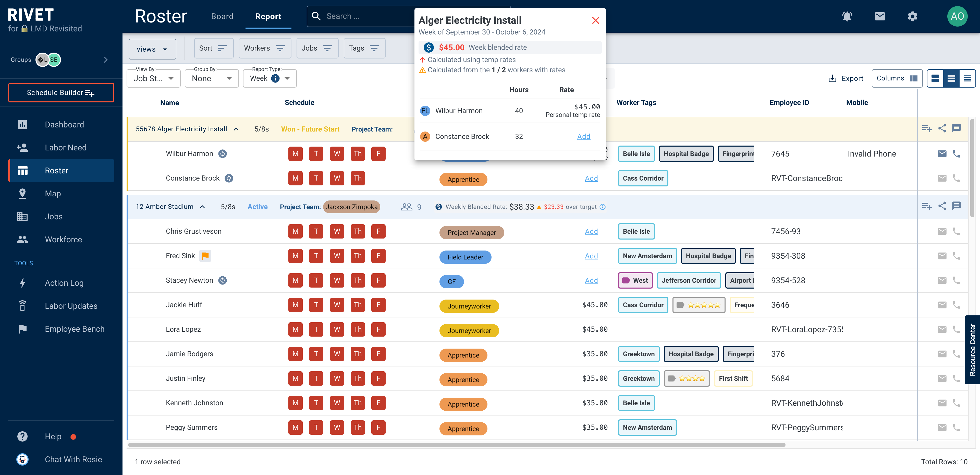The image size is (980, 475).
Task: Click add-to-schedule icon on Alger Electricity row
Action: pyautogui.click(x=927, y=129)
